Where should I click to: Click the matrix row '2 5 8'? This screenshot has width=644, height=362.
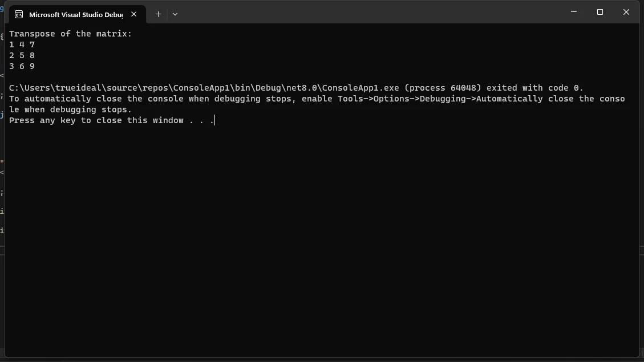[x=22, y=55]
